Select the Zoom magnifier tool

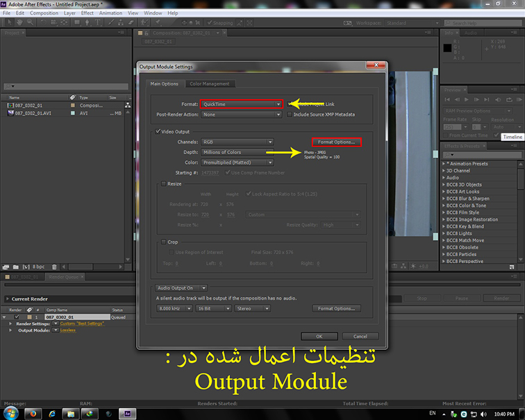(x=30, y=22)
